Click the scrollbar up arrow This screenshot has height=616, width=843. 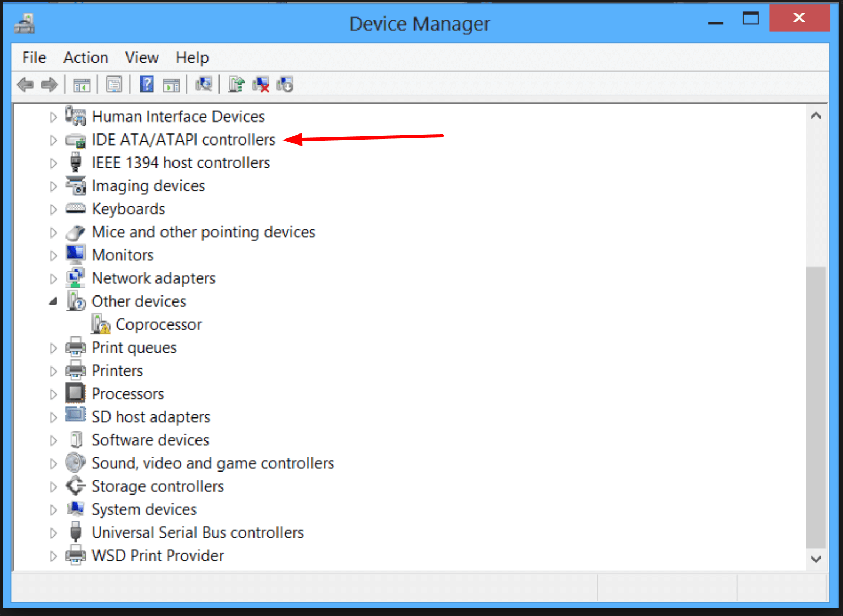[x=816, y=115]
